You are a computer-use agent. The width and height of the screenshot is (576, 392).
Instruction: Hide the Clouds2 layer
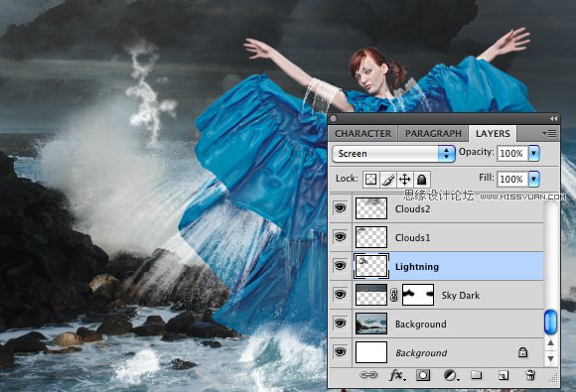point(341,208)
